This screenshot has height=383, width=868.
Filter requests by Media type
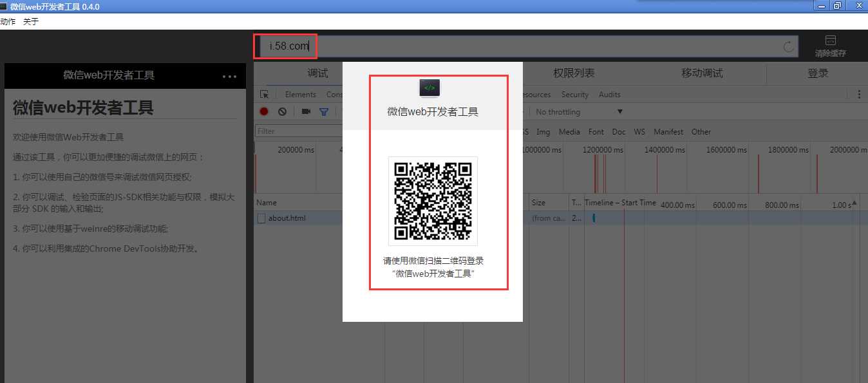[x=569, y=131]
